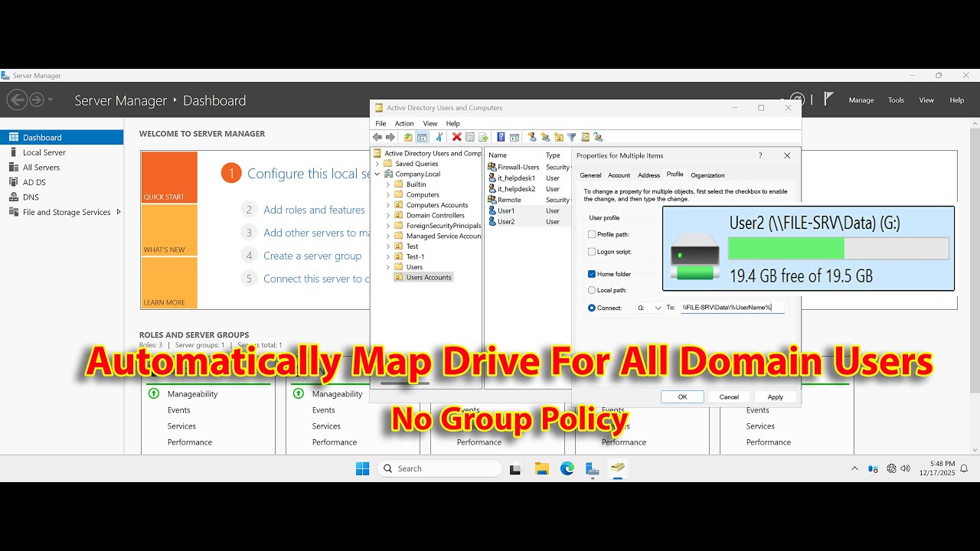980x551 pixels.
Task: Select the Users Accounts OU in tree
Action: pyautogui.click(x=423, y=277)
